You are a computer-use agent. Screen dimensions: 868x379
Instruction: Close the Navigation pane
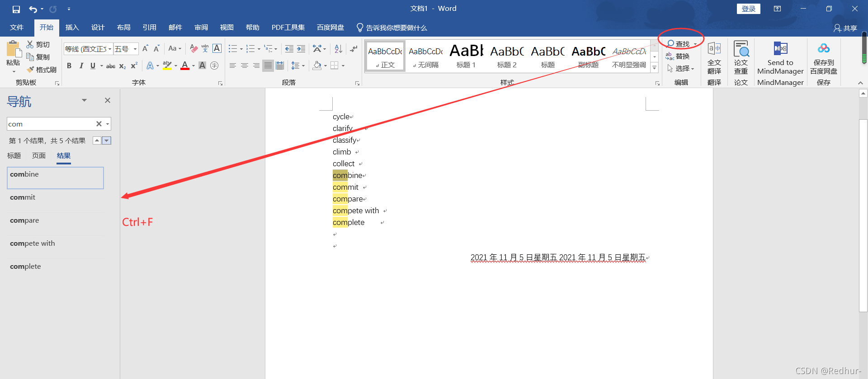(108, 100)
